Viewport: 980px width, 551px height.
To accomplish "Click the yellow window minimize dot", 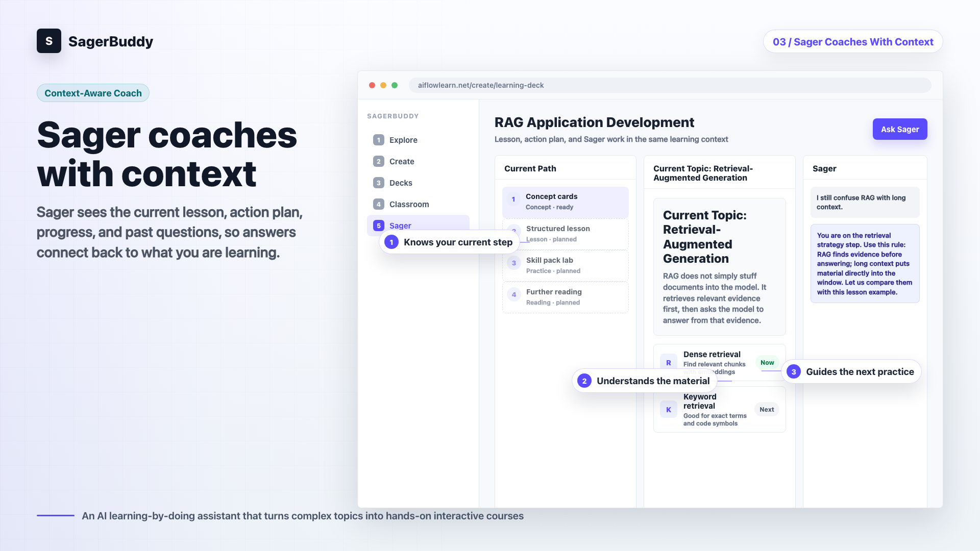I will [x=383, y=85].
